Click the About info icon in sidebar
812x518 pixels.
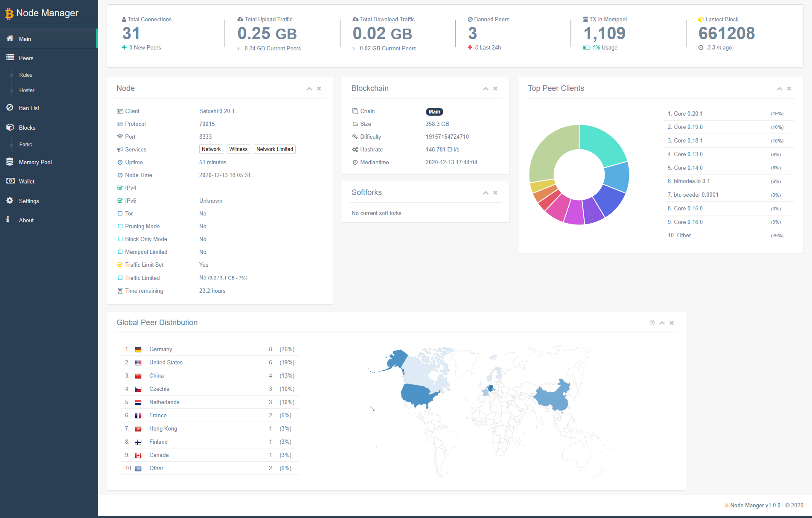pyautogui.click(x=8, y=220)
